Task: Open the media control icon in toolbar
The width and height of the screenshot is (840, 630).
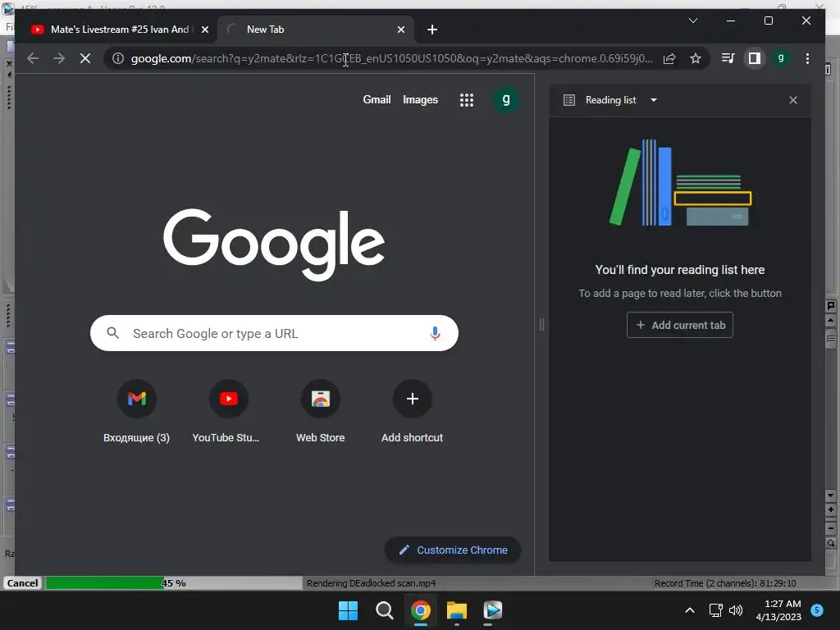Action: [x=728, y=58]
